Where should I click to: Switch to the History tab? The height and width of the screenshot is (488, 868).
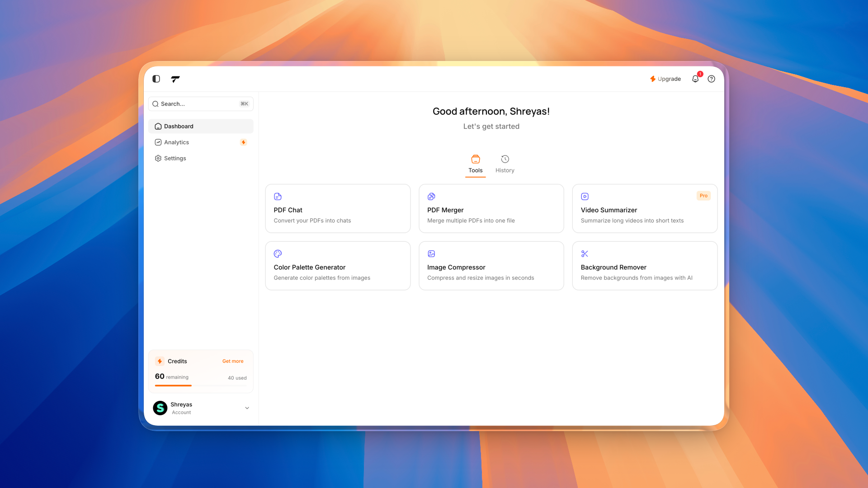click(505, 164)
